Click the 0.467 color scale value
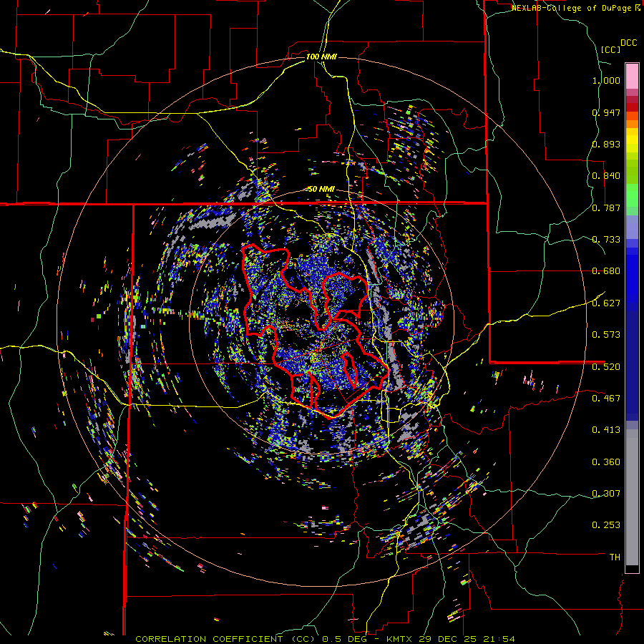This screenshot has width=644, height=644. point(606,399)
